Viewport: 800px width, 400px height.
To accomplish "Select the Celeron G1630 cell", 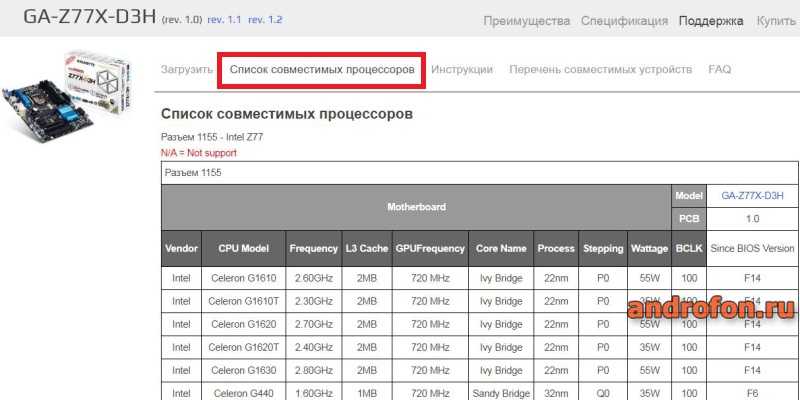I will (x=243, y=370).
